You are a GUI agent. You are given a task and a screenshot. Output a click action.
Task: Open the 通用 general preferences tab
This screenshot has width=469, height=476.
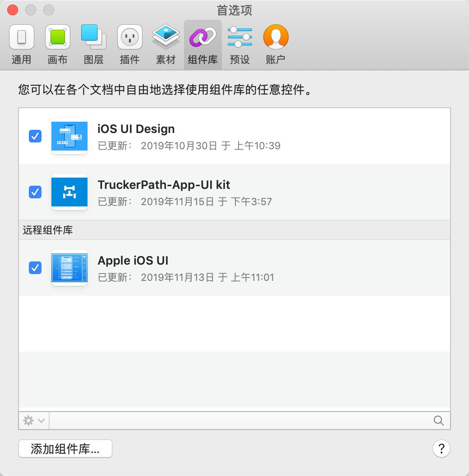pos(21,45)
